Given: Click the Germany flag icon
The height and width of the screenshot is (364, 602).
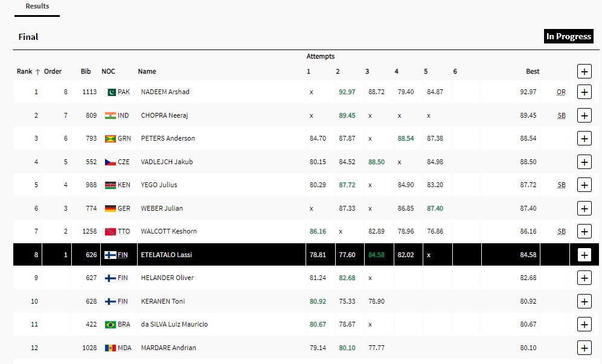Looking at the screenshot, I should pos(110,208).
